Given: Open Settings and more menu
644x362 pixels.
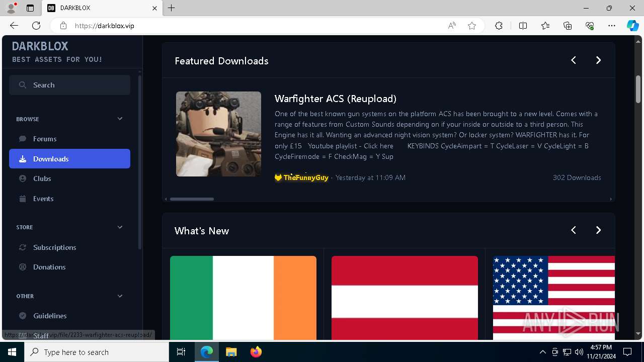Looking at the screenshot, I should point(612,26).
